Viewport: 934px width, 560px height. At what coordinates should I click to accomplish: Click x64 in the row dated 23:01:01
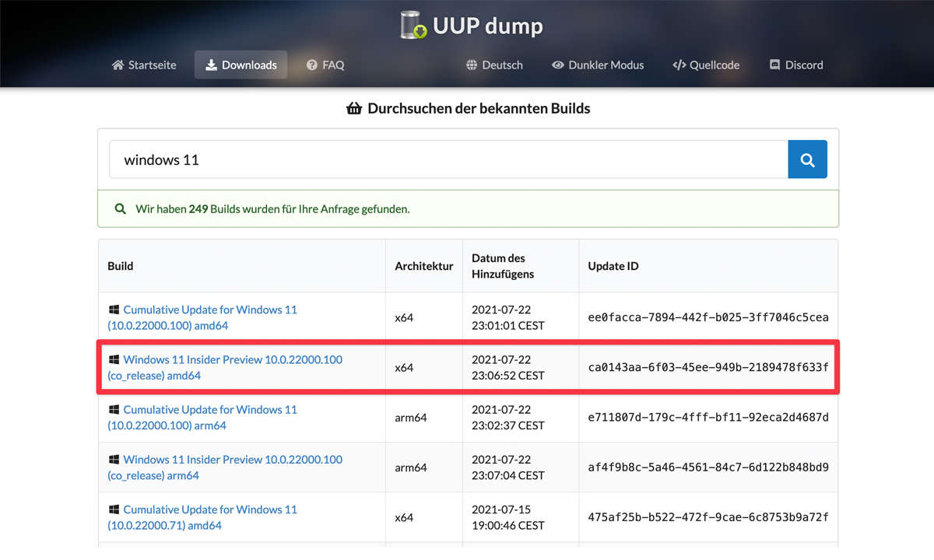click(404, 317)
